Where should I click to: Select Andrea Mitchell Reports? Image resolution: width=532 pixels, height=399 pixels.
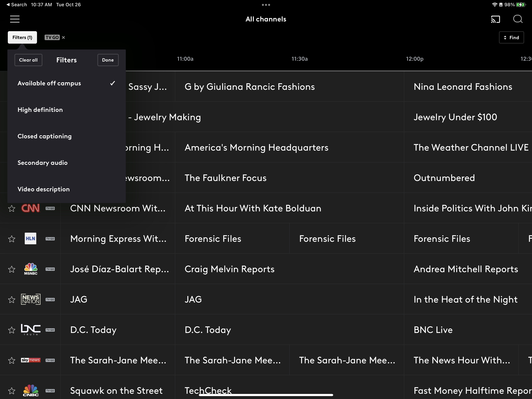point(468,269)
